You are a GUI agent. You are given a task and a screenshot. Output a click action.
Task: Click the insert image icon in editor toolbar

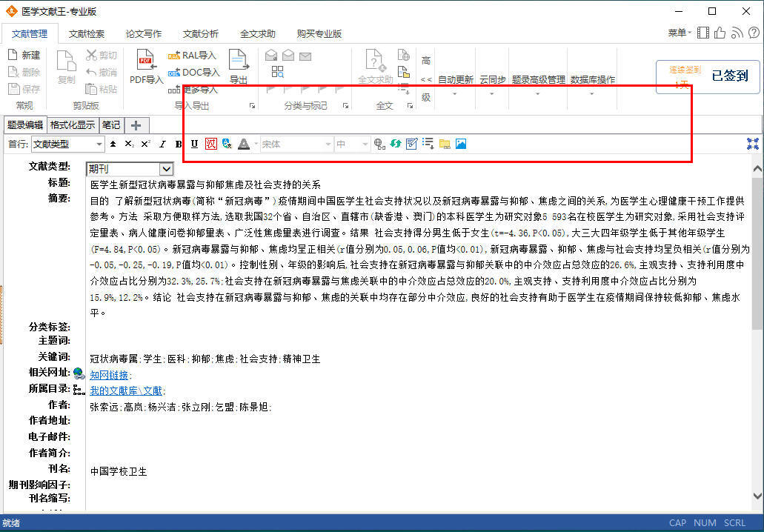461,144
